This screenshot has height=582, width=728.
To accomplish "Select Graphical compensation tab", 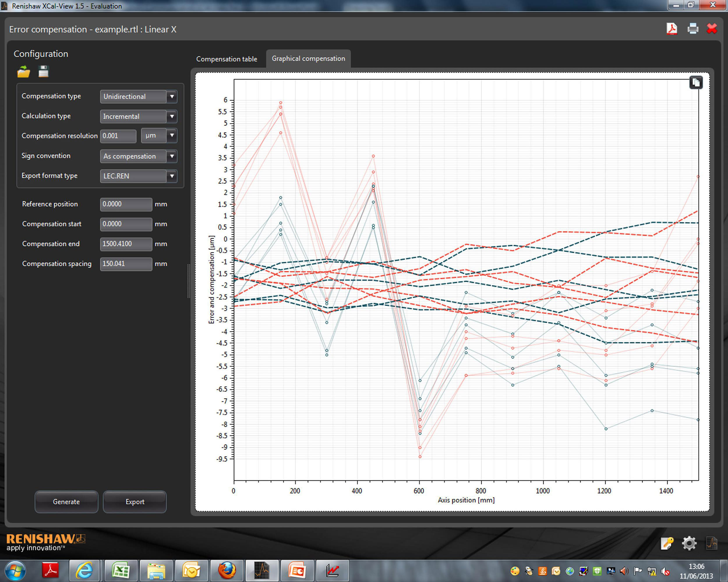I will tap(308, 59).
